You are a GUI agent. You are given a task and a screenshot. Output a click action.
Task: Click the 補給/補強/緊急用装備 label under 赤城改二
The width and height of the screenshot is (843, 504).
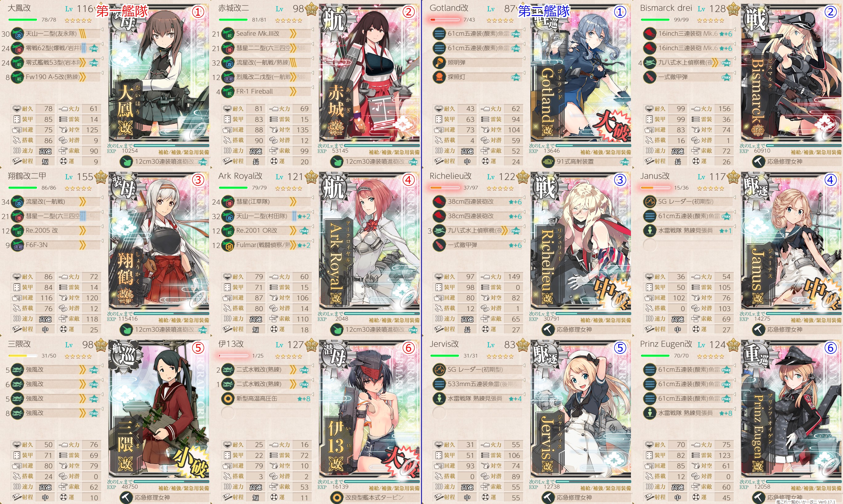pyautogui.click(x=394, y=152)
